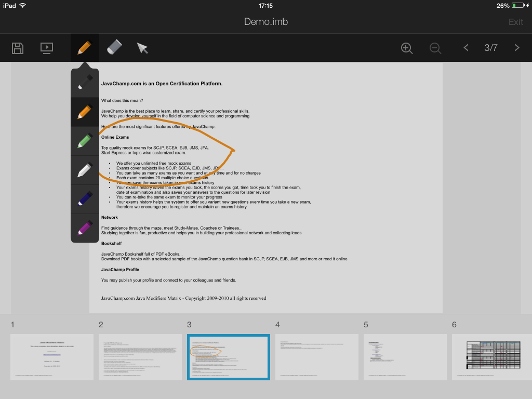Image resolution: width=532 pixels, height=399 pixels.
Task: Tap the "Bookshelf" heading in document
Action: [x=111, y=243]
